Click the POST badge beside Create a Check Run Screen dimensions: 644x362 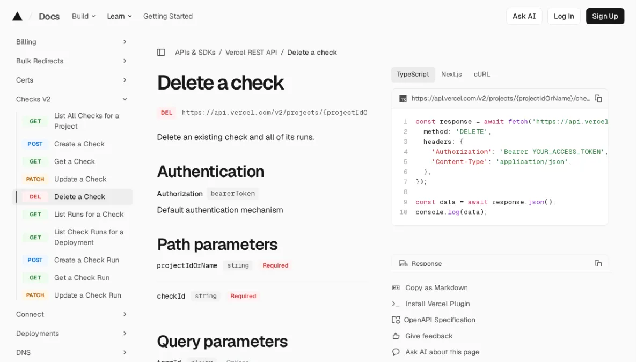35,260
